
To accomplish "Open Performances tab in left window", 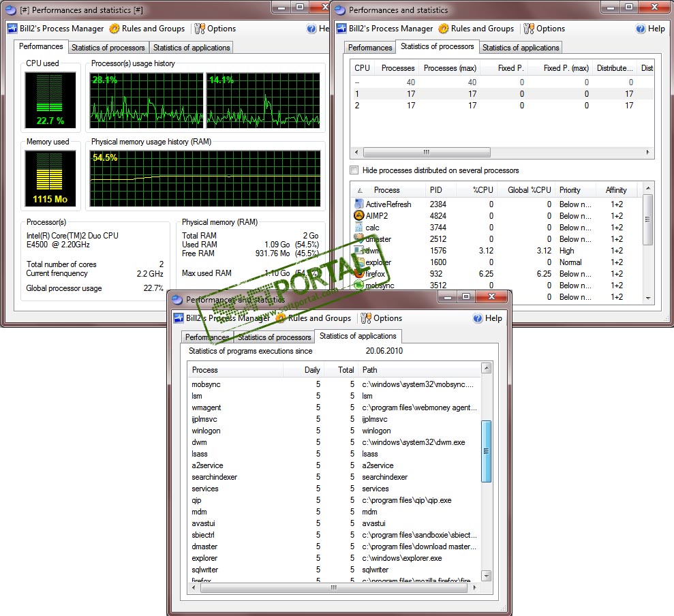I will pos(41,46).
